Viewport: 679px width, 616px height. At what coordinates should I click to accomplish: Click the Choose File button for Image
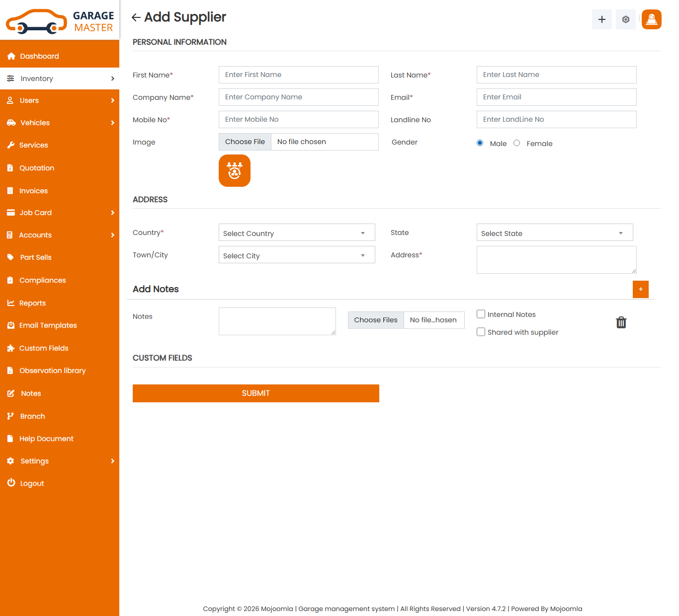(245, 142)
